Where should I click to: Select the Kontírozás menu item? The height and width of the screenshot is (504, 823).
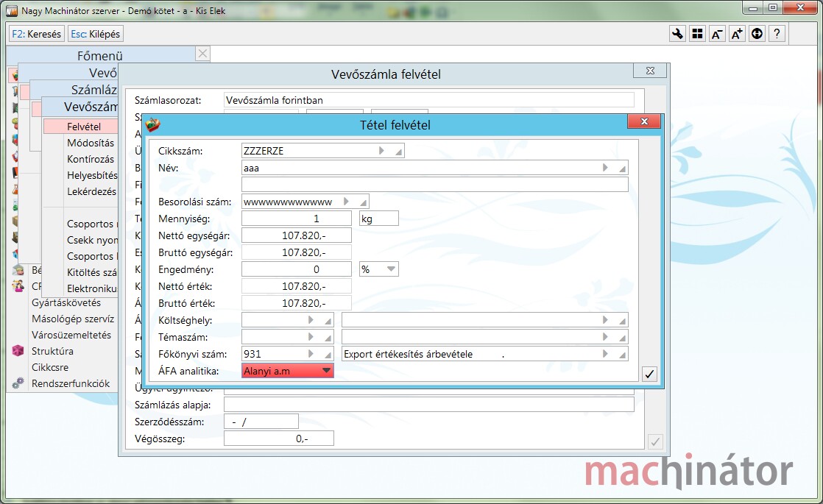click(x=91, y=159)
